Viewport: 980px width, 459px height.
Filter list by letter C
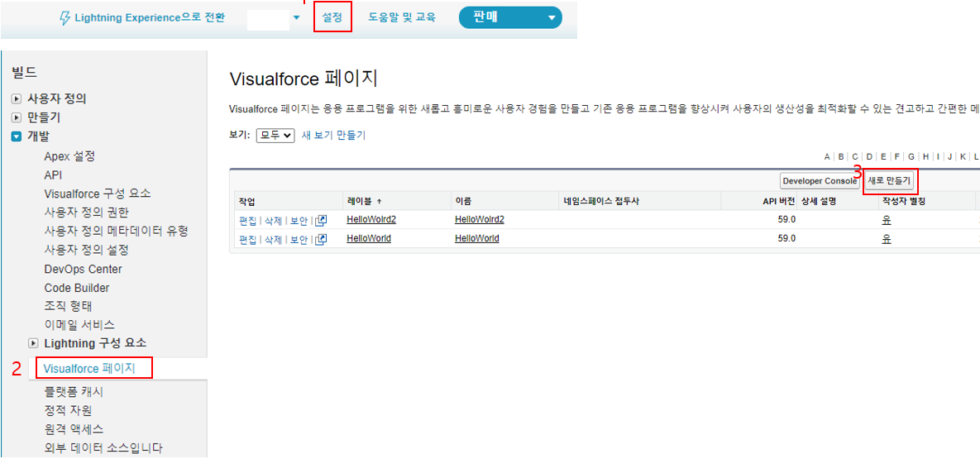tap(855, 156)
